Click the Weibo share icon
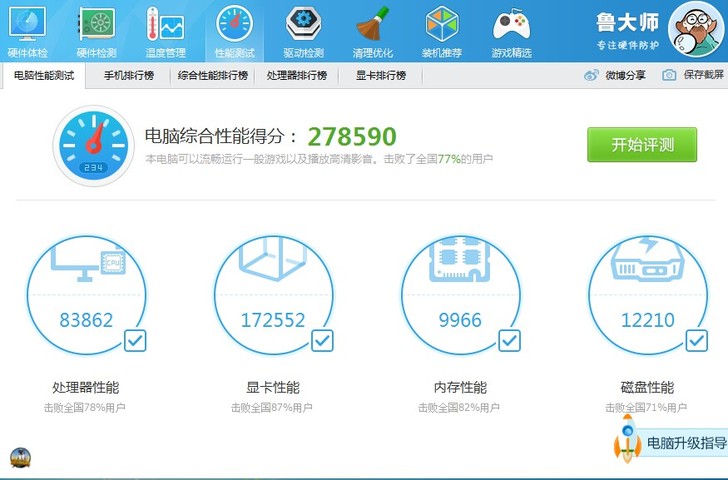 coord(591,75)
